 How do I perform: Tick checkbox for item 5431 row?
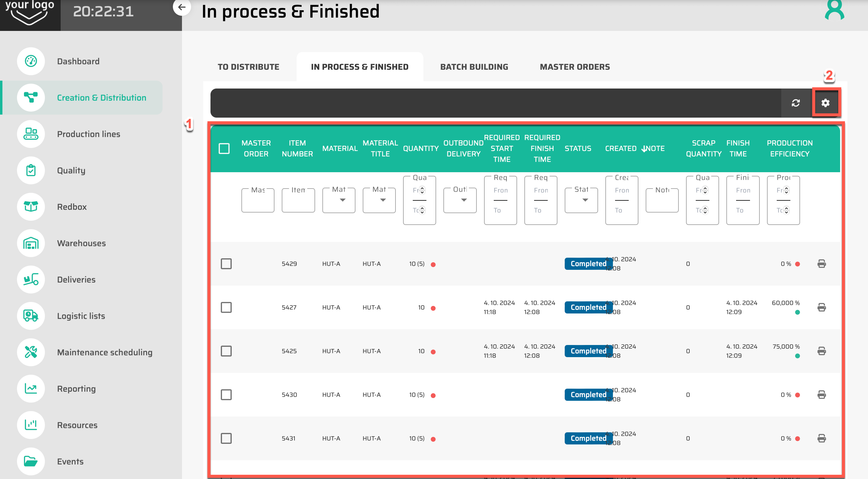tap(226, 438)
